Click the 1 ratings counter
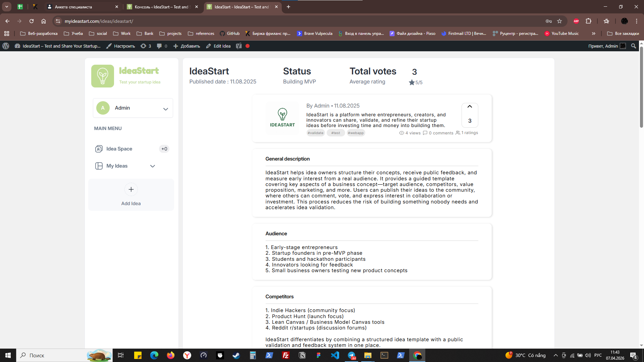The image size is (644, 362). pos(467,133)
